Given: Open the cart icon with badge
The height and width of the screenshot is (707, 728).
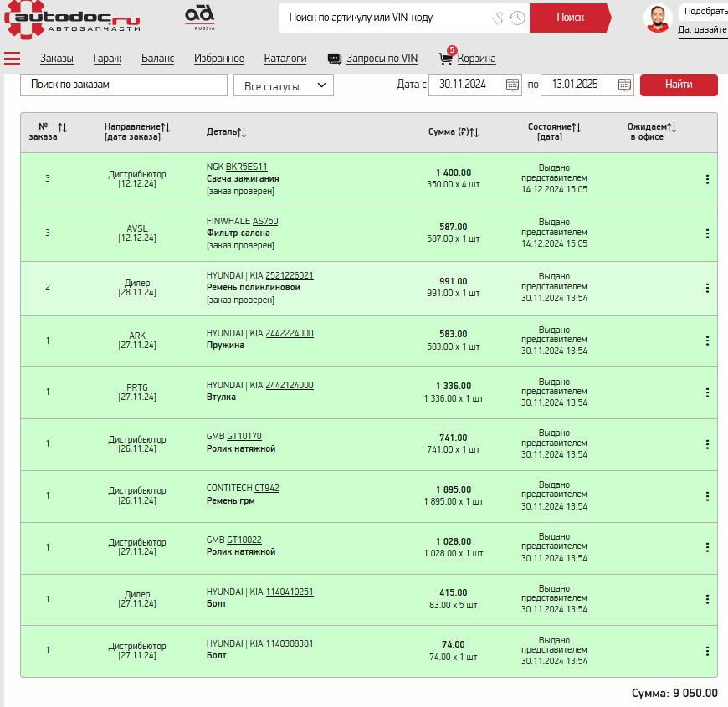Looking at the screenshot, I should coord(446,57).
